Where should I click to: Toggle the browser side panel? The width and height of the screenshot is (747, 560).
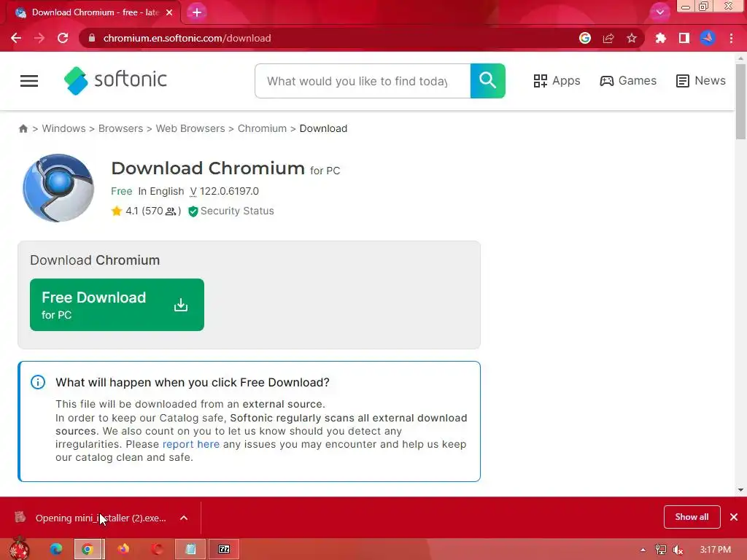[684, 38]
